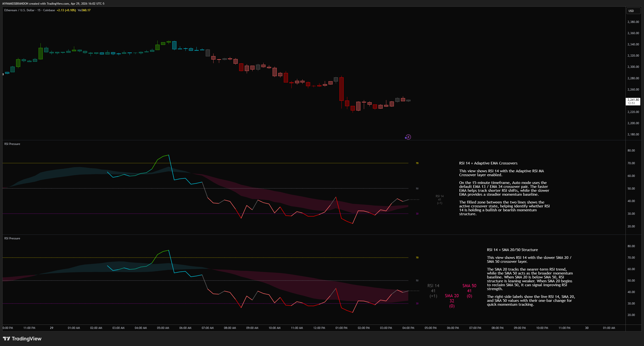Click the 08:00 PM time axis label
Screen dimensions: 644x346
498,328
